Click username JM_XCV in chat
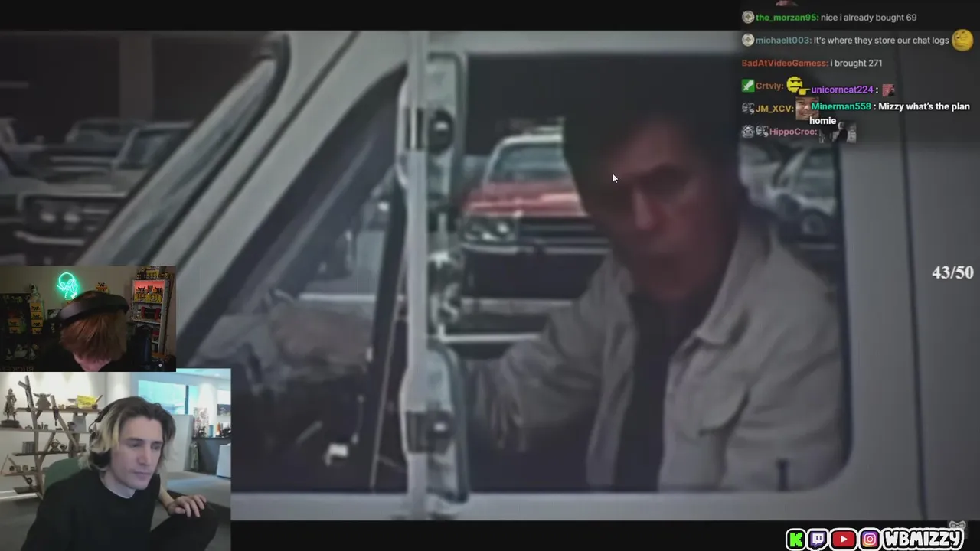 point(774,109)
